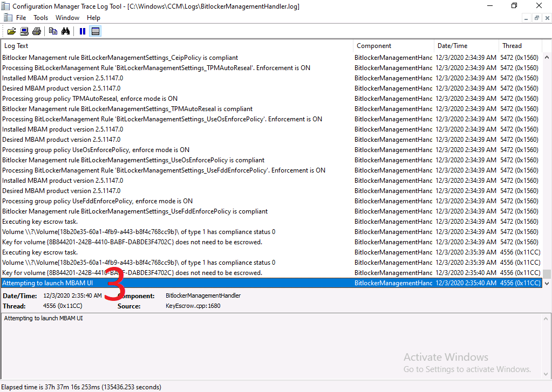Click the Open on Server icon
552x392 pixels.
(x=24, y=31)
